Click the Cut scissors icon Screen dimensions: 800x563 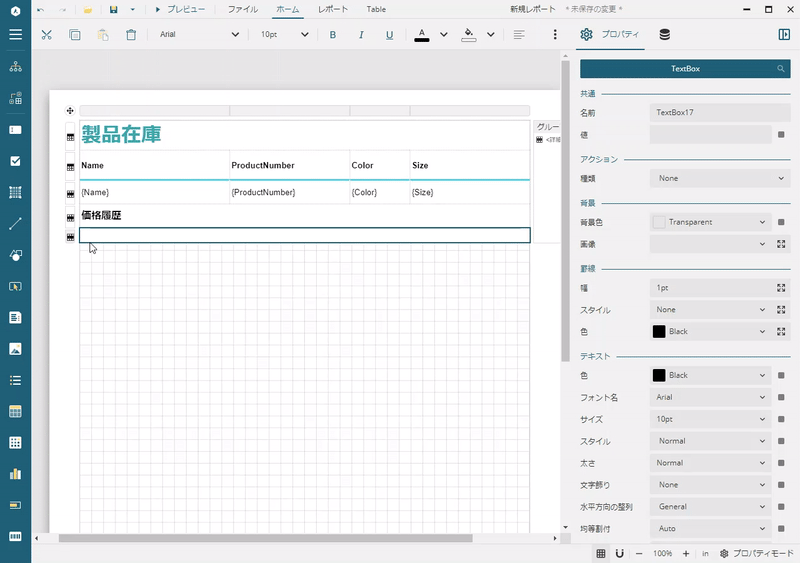tap(46, 34)
